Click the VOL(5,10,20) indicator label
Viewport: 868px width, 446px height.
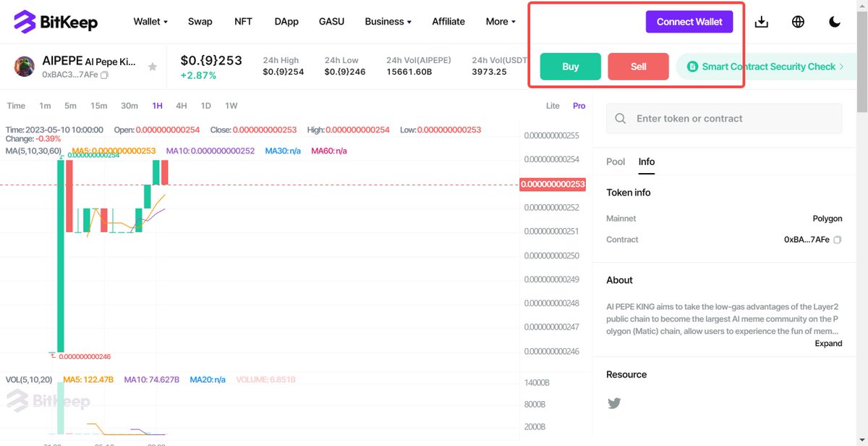[29, 379]
